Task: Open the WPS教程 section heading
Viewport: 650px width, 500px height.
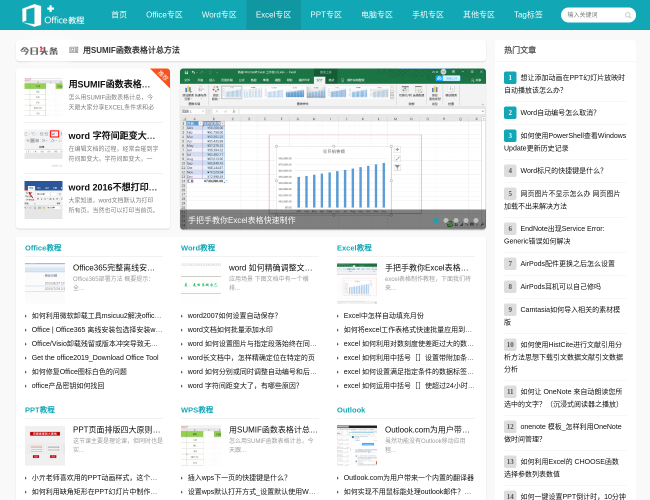Action: pos(197,410)
